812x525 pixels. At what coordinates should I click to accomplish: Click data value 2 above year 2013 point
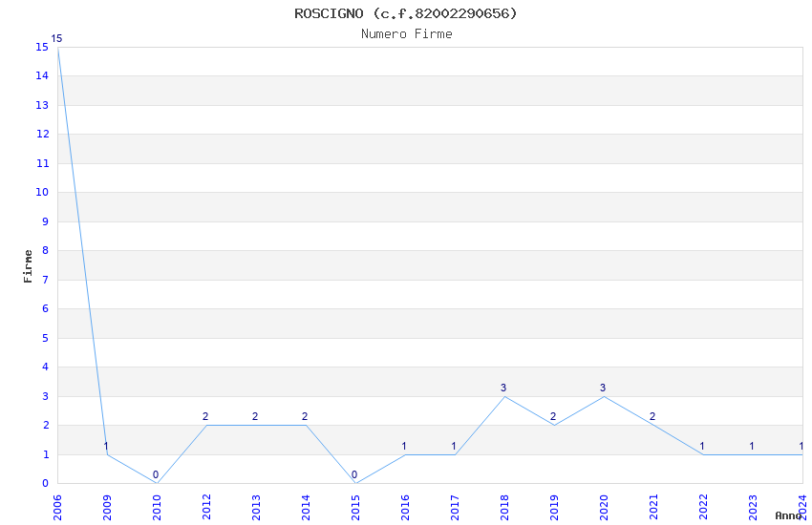(255, 416)
